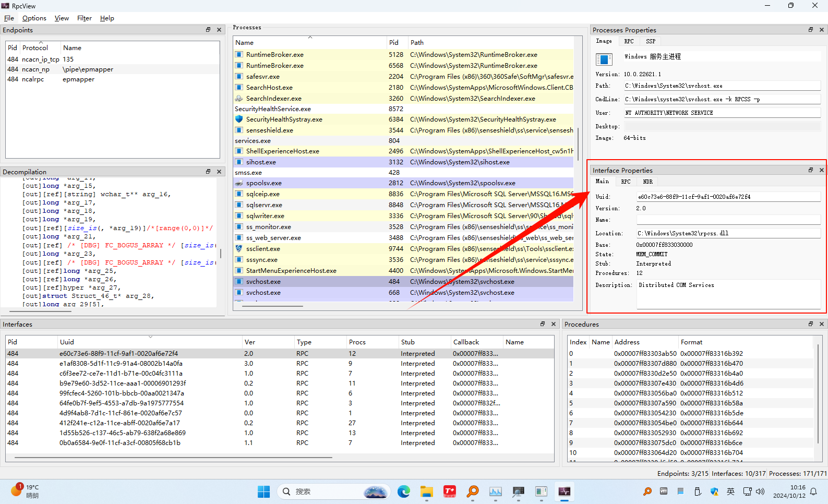This screenshot has width=828, height=504.
Task: Float the Endpoints panel using its undock icon
Action: pos(208,30)
